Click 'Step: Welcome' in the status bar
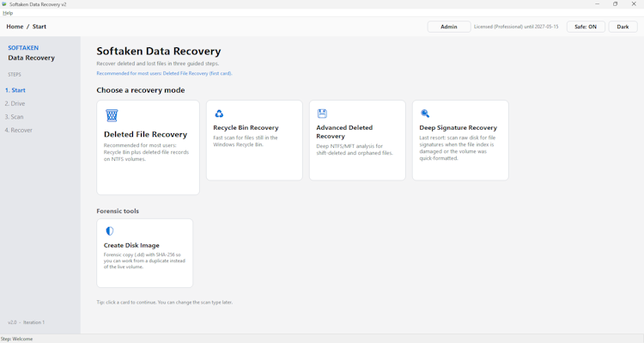This screenshot has height=343, width=644. 16,339
